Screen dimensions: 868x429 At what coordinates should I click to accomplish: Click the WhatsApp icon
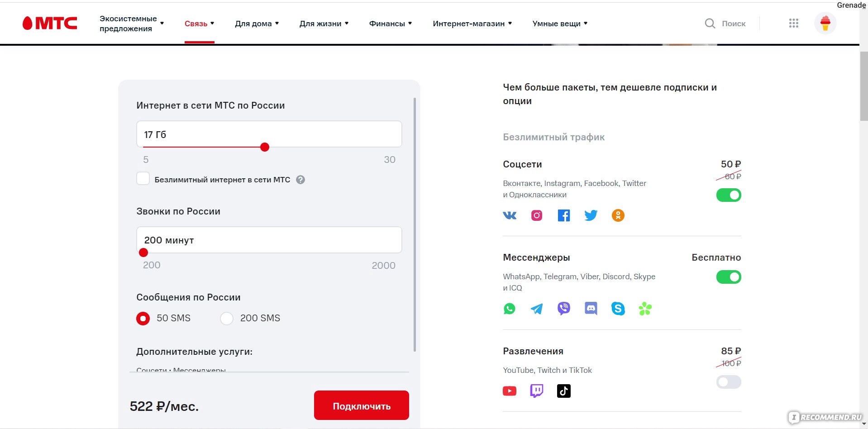pos(510,309)
